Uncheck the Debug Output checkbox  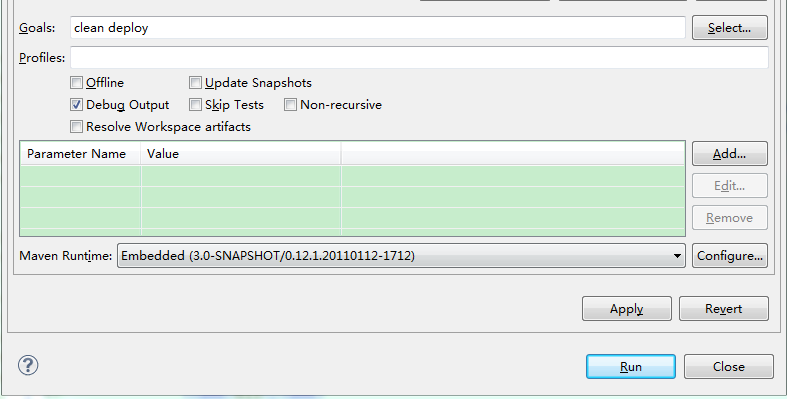coord(76,105)
